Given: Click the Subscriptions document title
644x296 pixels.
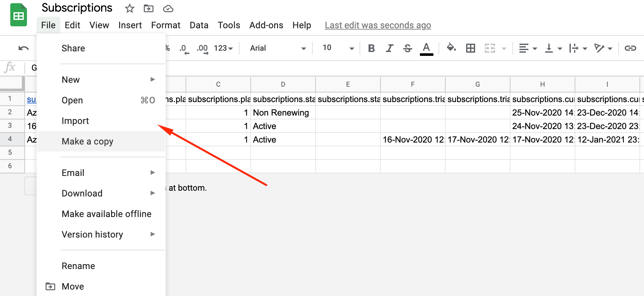Looking at the screenshot, I should (77, 8).
